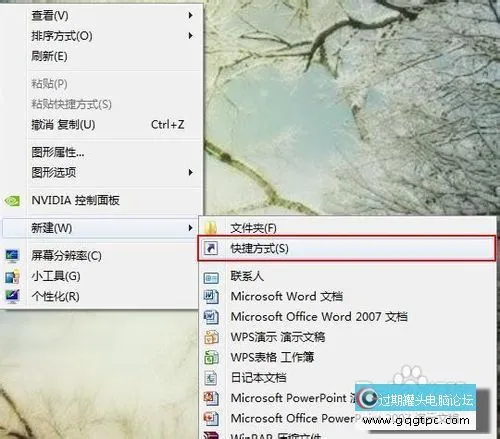
Task: Click the 新建(W) menu entry
Action: [100, 228]
